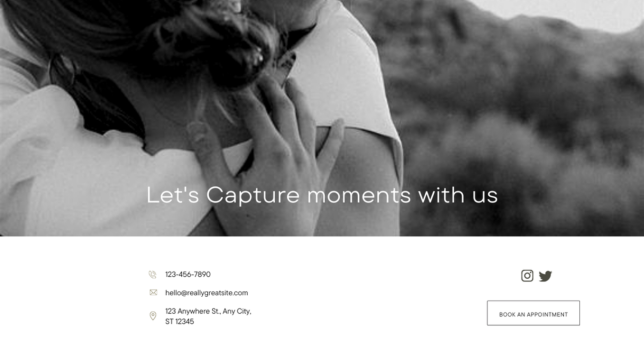
Task: Click the words with us in the headline
Action: point(458,195)
